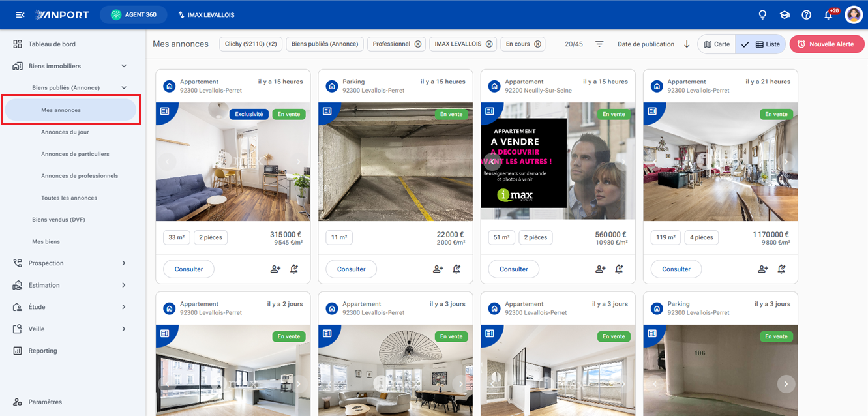Open the filter settings icon beside 20/45

[599, 44]
